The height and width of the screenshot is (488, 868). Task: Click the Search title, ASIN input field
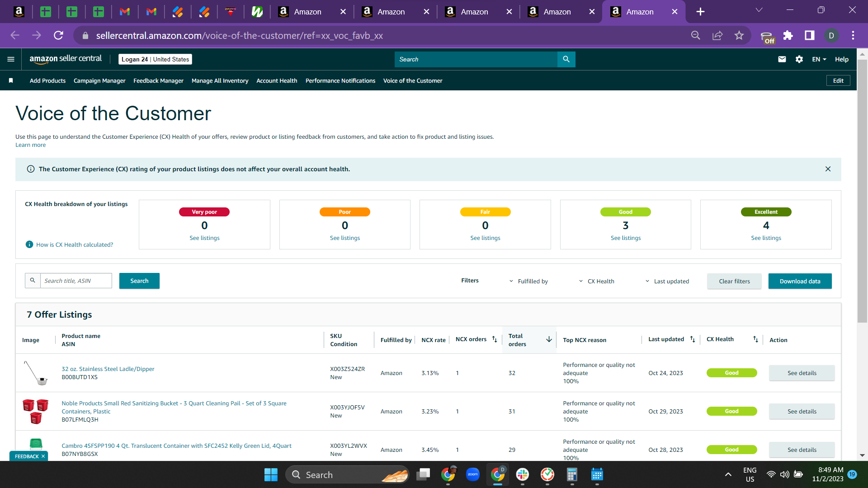76,281
